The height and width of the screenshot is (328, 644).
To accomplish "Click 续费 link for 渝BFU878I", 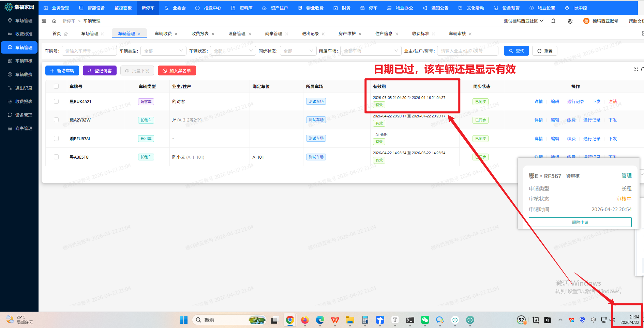I will (571, 138).
